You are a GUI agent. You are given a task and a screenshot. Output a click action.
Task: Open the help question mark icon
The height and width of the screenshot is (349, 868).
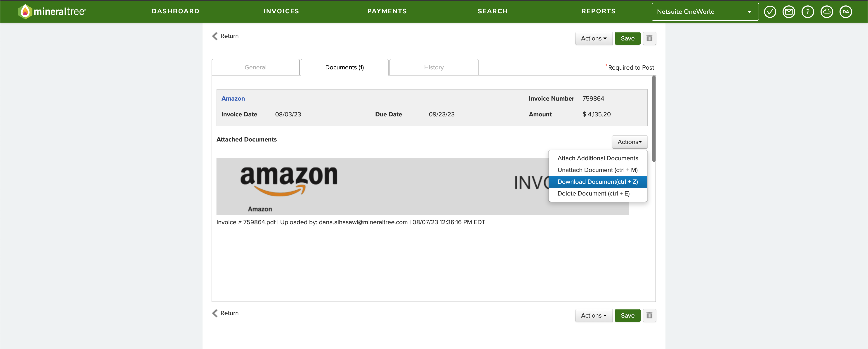(808, 12)
